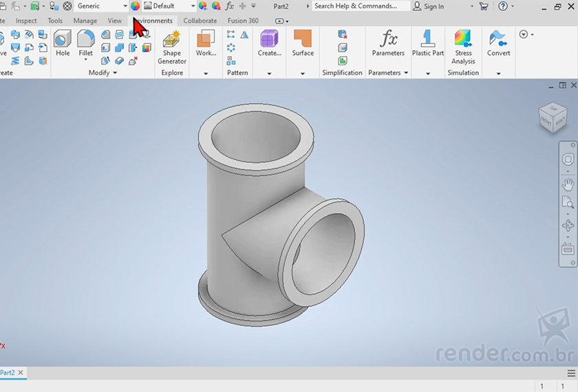Expand the Parameters panel dropdown
The width and height of the screenshot is (578, 392).
pos(405,73)
